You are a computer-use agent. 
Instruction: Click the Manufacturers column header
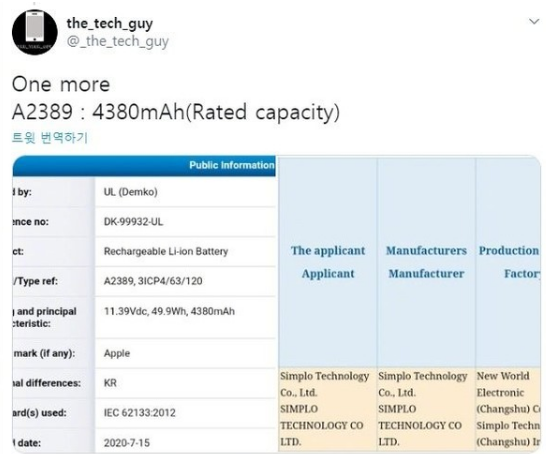(426, 261)
